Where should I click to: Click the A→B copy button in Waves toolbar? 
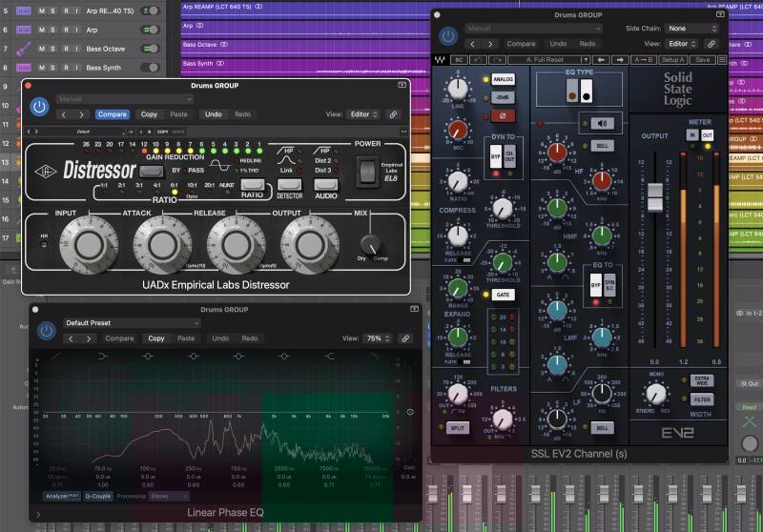point(643,60)
